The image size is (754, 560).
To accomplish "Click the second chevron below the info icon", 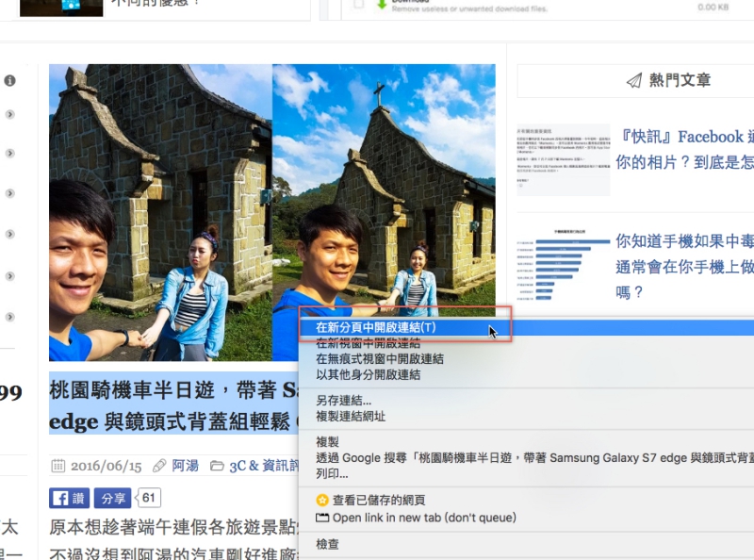I will pos(9,154).
